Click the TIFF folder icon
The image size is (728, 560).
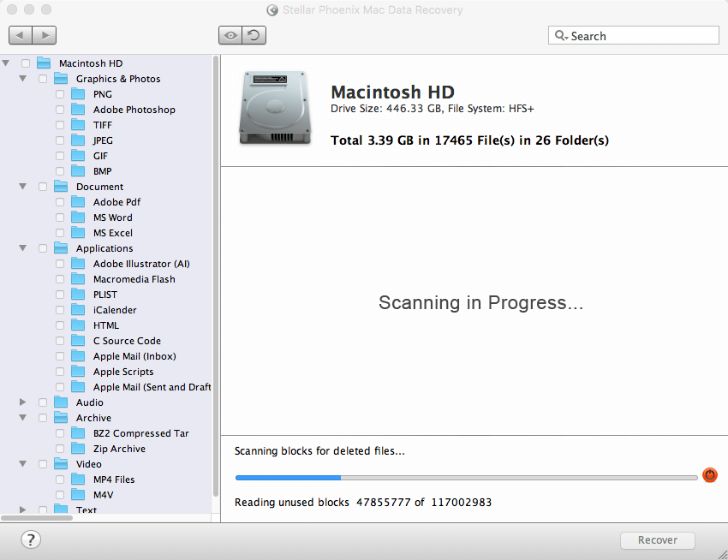pos(78,125)
